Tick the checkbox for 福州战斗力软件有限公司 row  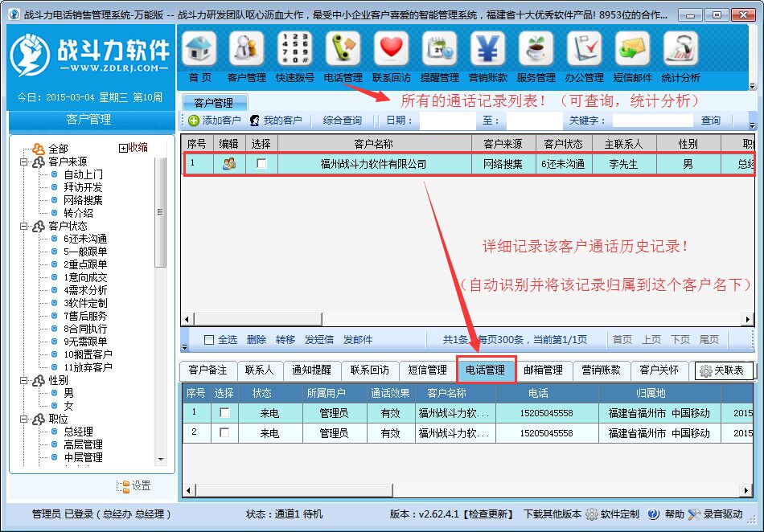click(x=261, y=164)
